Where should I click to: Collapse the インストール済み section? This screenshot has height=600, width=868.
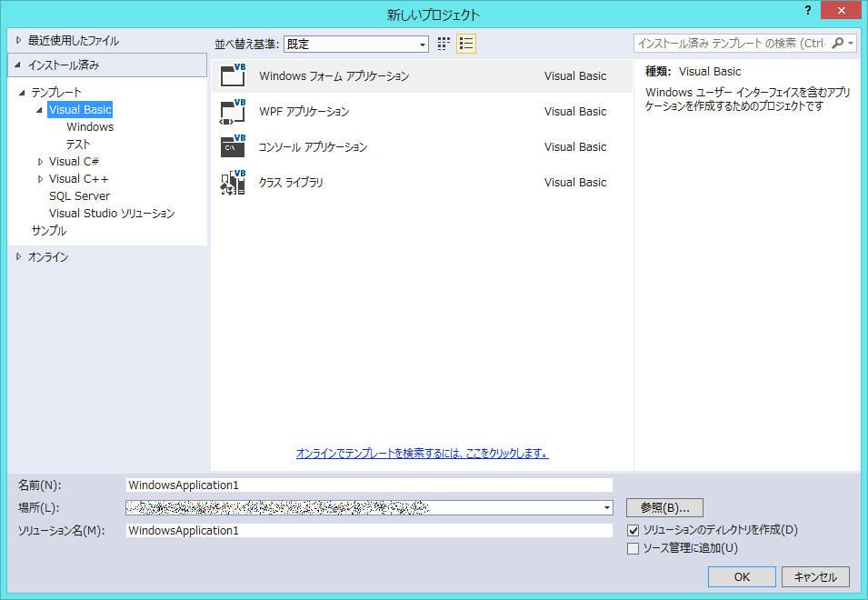pyautogui.click(x=17, y=65)
